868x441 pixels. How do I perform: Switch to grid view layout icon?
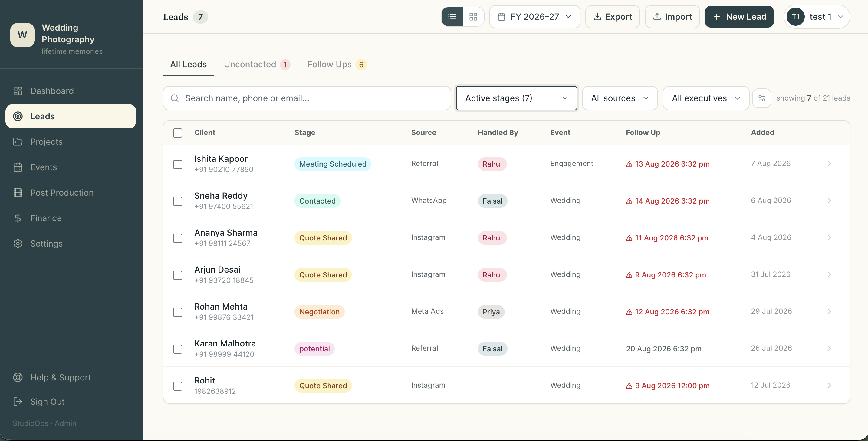pyautogui.click(x=473, y=17)
